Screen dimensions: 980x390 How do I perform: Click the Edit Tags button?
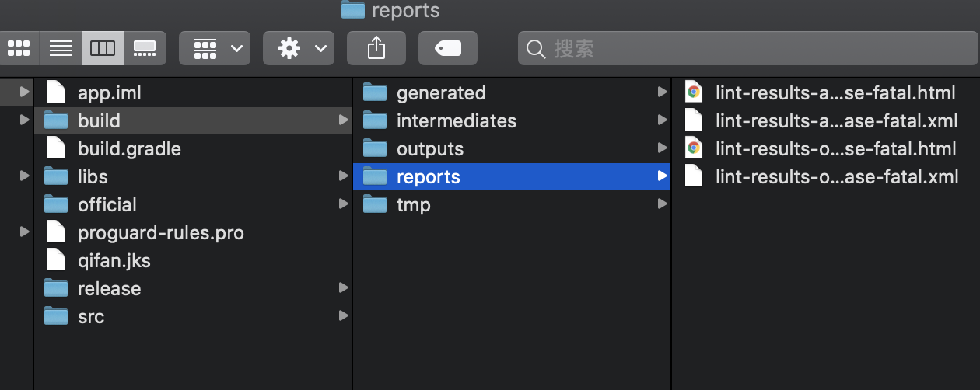coord(448,48)
